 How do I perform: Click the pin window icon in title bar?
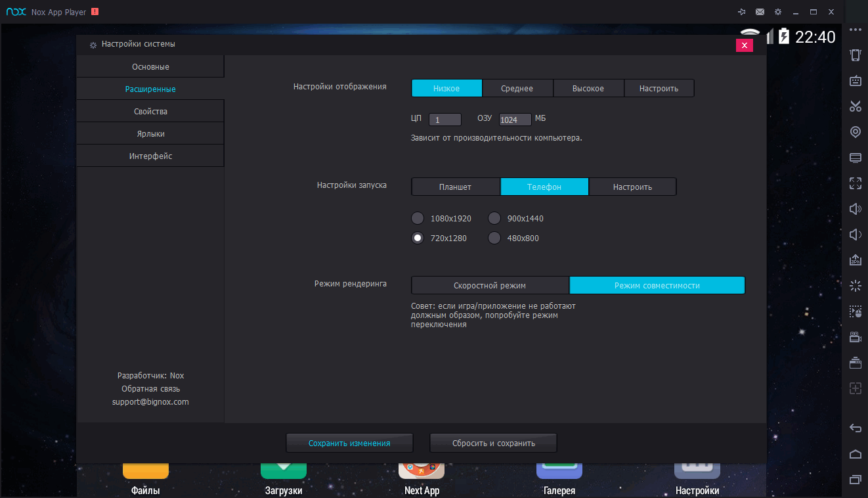point(742,12)
